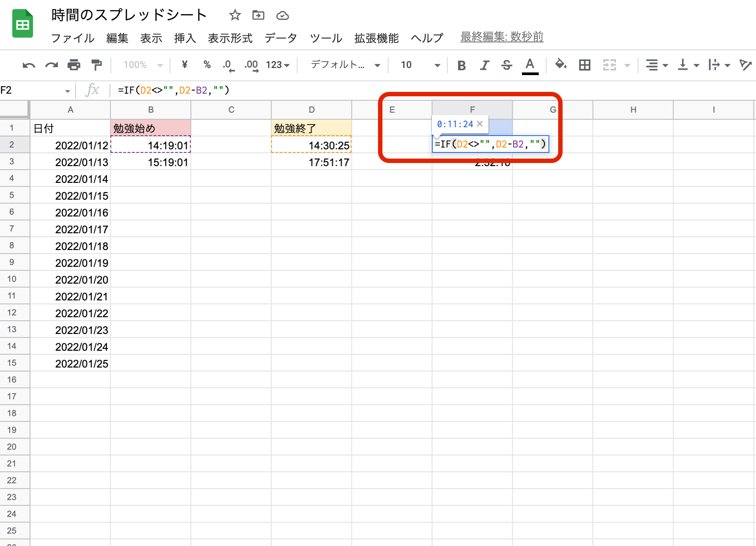Viewport: 756px width, 546px height.
Task: Open the fill color bucket
Action: [561, 64]
